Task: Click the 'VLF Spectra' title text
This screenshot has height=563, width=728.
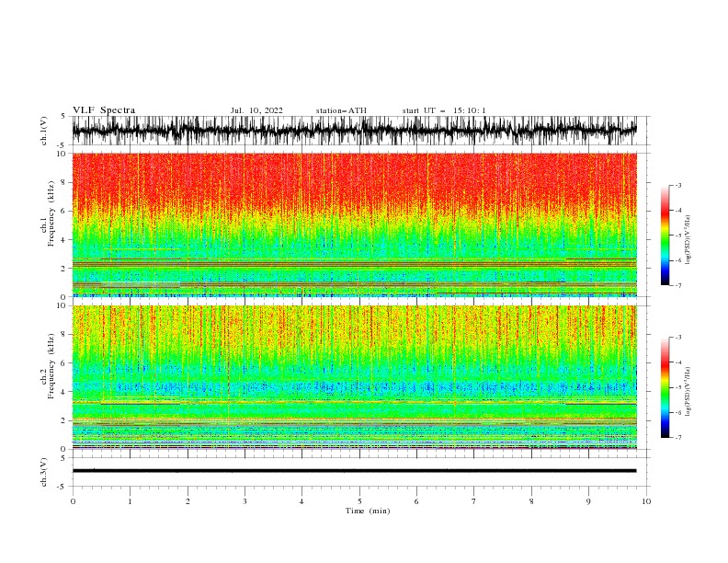Action: point(104,110)
